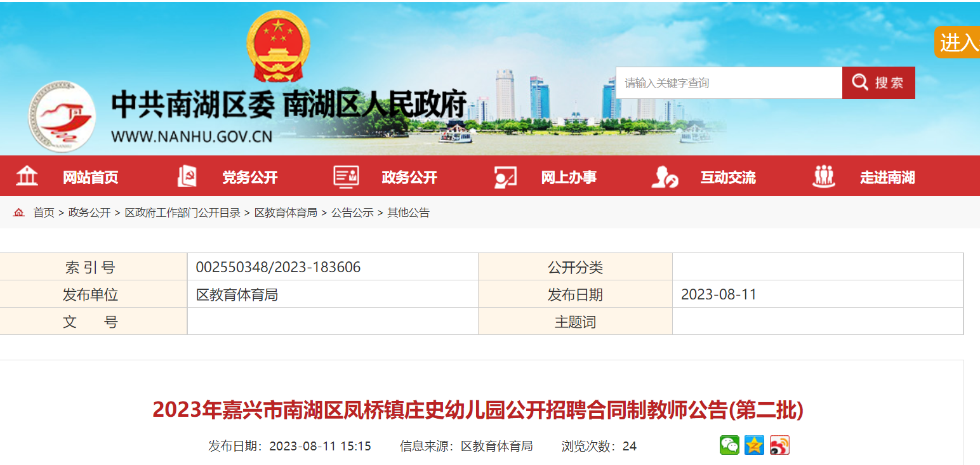
Task: Click the home icon in breadcrumb bar
Action: [18, 213]
